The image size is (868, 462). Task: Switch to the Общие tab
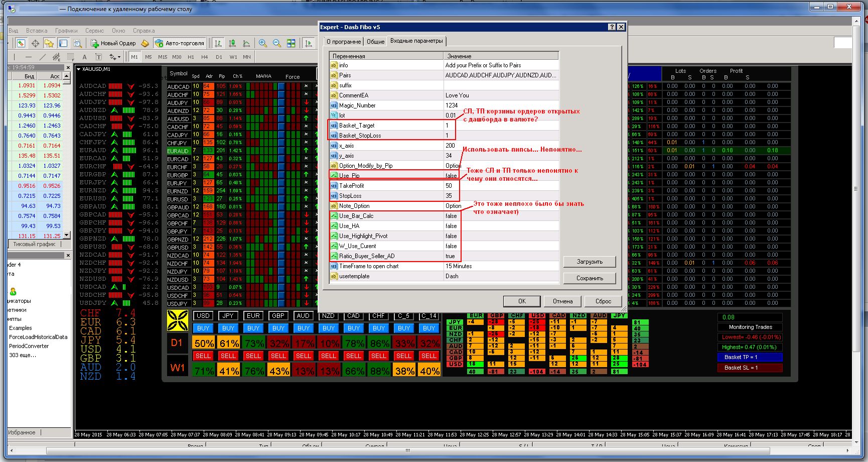tap(375, 42)
